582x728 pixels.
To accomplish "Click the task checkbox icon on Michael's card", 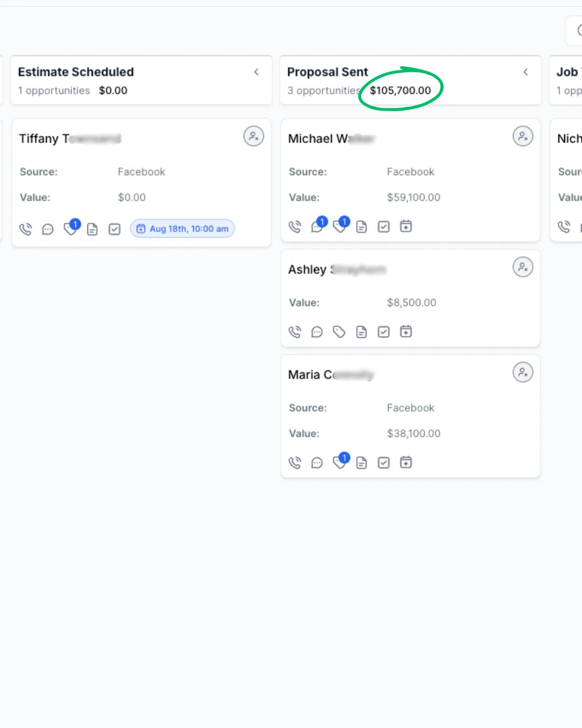I will [384, 226].
